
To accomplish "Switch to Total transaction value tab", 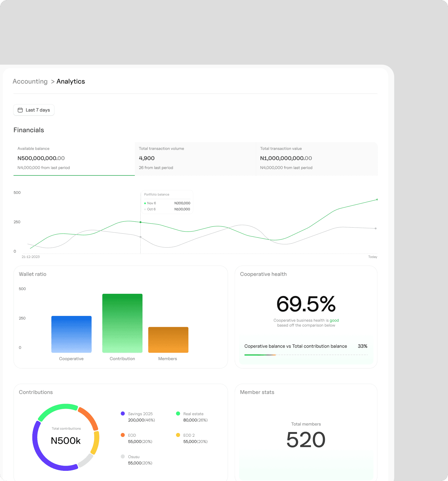I will (x=317, y=159).
